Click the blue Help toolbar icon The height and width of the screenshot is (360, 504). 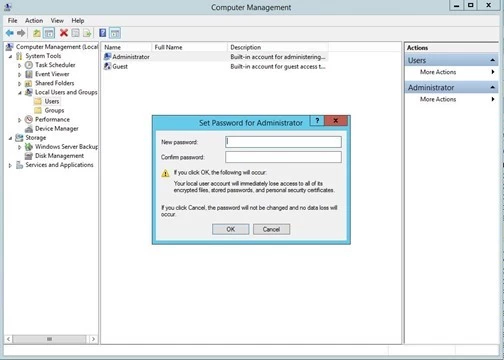pos(103,33)
